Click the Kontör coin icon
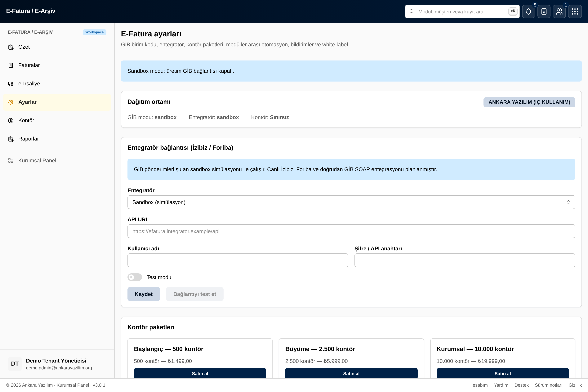This screenshot has height=392, width=588. pos(11,121)
